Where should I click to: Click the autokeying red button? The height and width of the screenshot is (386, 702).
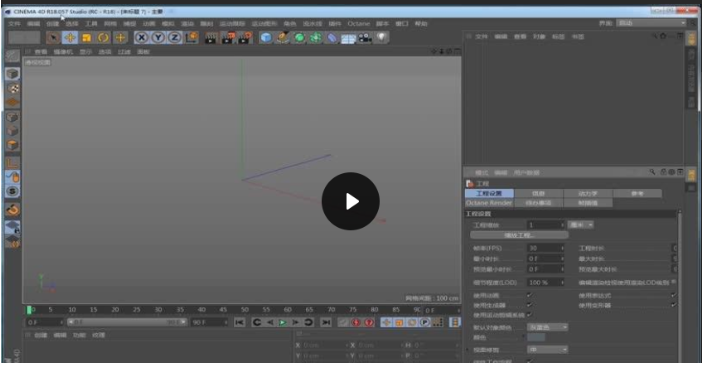point(369,322)
